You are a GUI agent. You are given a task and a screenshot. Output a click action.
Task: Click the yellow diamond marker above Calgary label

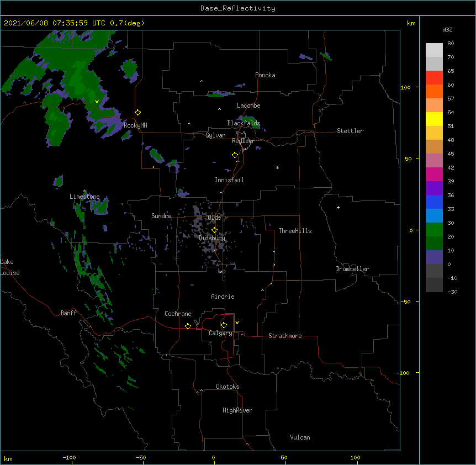click(x=224, y=325)
